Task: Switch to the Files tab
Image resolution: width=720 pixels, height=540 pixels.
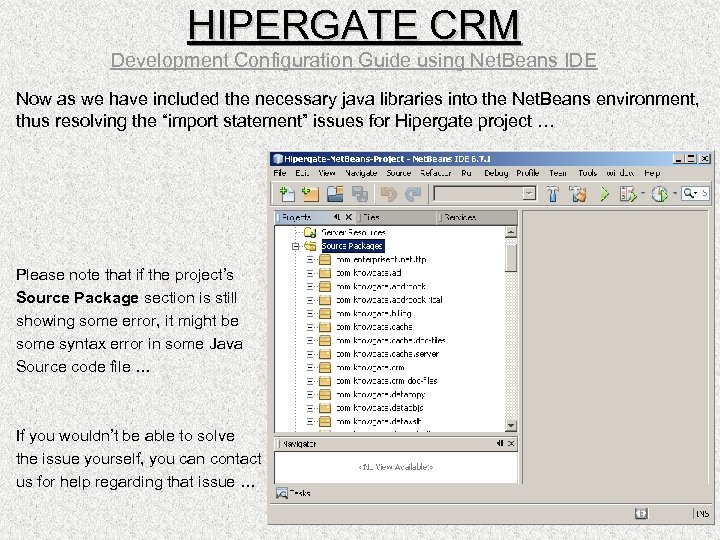Action: (371, 217)
